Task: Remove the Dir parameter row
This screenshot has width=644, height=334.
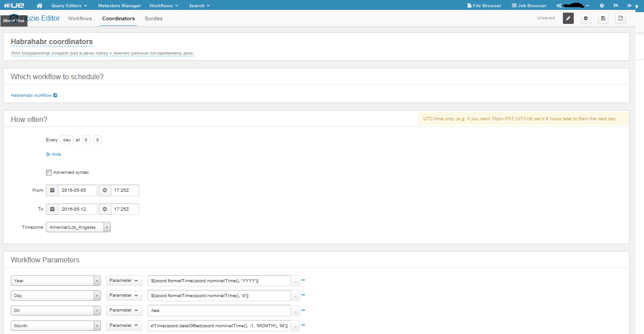Action: tap(303, 310)
